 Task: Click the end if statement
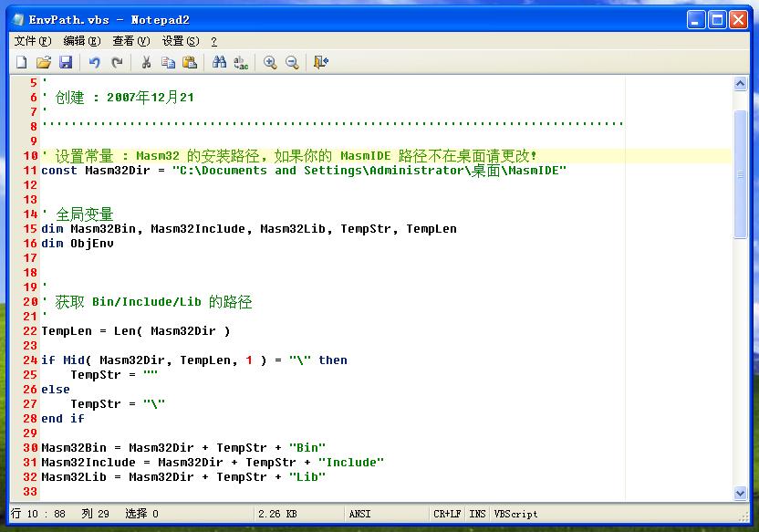click(63, 419)
